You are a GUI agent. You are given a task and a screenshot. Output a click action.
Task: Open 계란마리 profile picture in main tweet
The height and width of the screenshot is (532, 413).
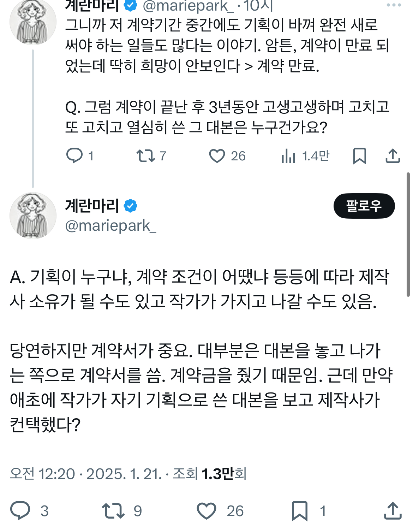33,215
